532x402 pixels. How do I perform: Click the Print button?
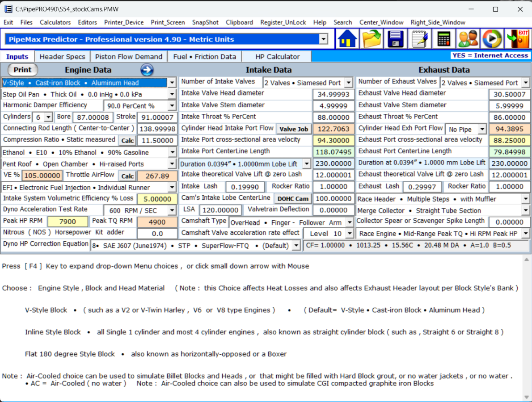click(x=22, y=70)
